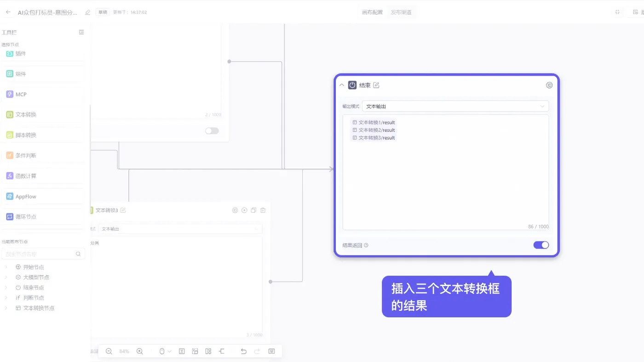This screenshot has width=644, height=362.
Task: Fit the canvas to view
Action: 182,351
